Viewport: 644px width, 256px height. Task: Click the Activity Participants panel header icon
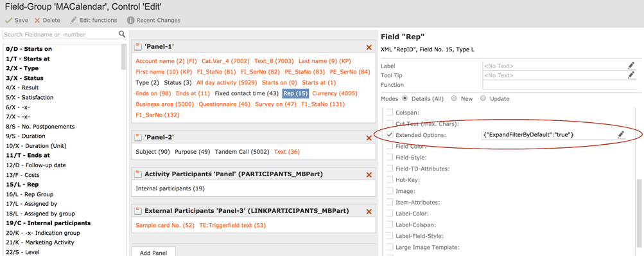(139, 174)
